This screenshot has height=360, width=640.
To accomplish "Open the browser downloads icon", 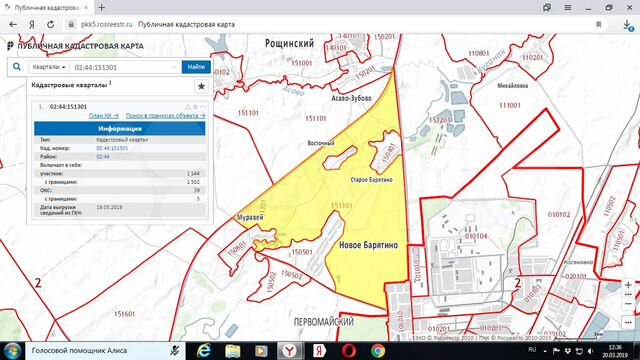I will click(x=628, y=25).
